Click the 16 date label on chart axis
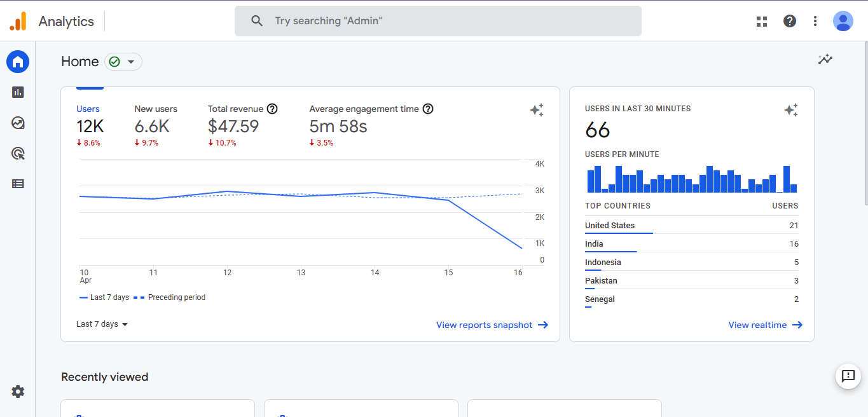The height and width of the screenshot is (417, 868). point(518,273)
